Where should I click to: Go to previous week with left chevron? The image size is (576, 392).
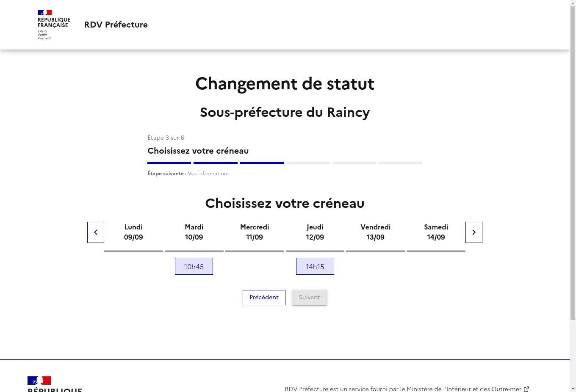[x=96, y=232]
